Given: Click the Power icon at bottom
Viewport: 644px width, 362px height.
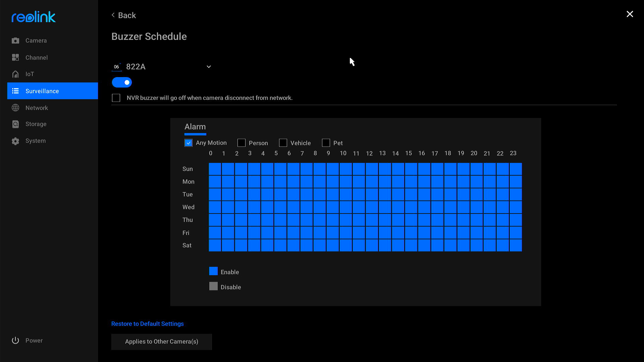Looking at the screenshot, I should pyautogui.click(x=15, y=340).
